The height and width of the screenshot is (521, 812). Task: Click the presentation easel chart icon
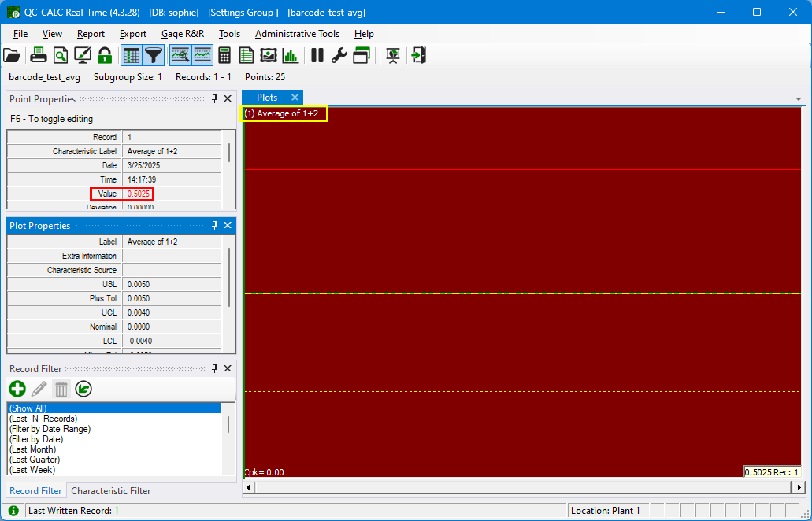coord(393,55)
